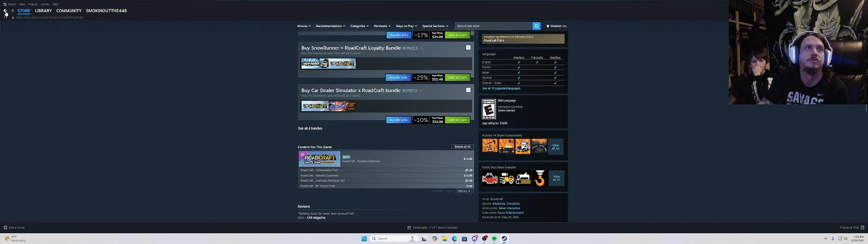Open Bundle Info for the -10% bundle
Screen dimensions: 868x244
pyautogui.click(x=398, y=120)
